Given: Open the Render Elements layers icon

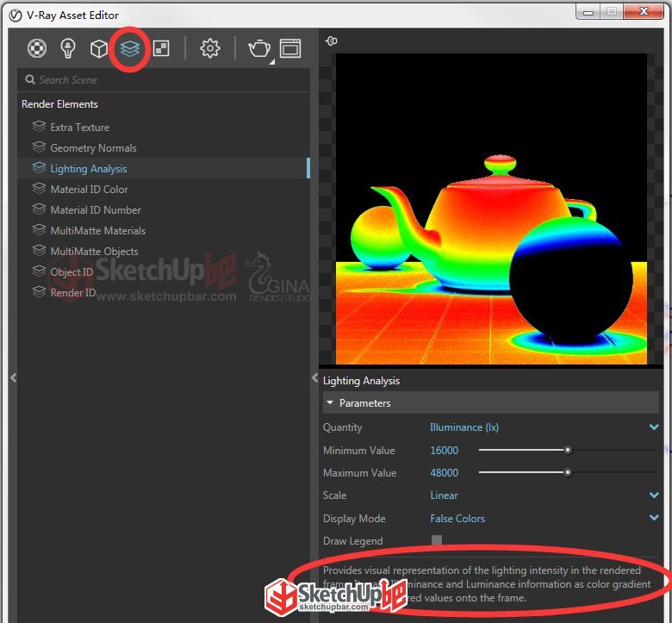Looking at the screenshot, I should pyautogui.click(x=130, y=48).
